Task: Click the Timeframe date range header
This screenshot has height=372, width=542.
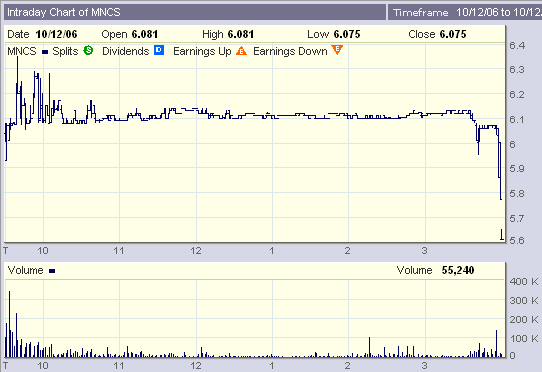Action: (465, 12)
